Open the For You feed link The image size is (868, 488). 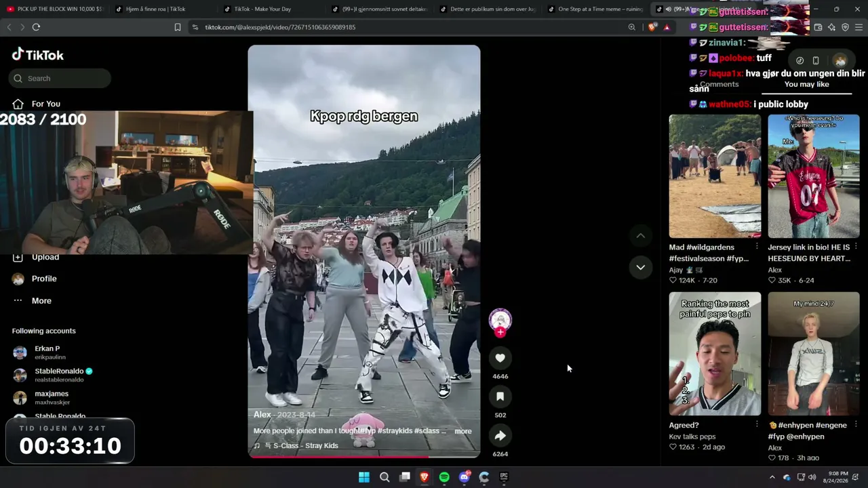pyautogui.click(x=45, y=104)
